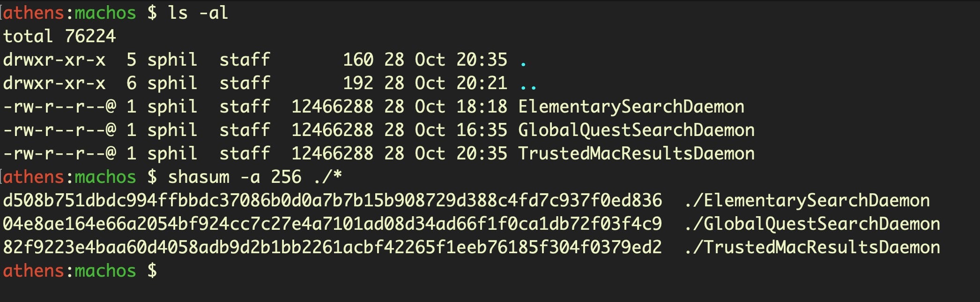Click the "shasum -a 256 ./*" command
This screenshot has height=302, width=980.
(x=255, y=177)
